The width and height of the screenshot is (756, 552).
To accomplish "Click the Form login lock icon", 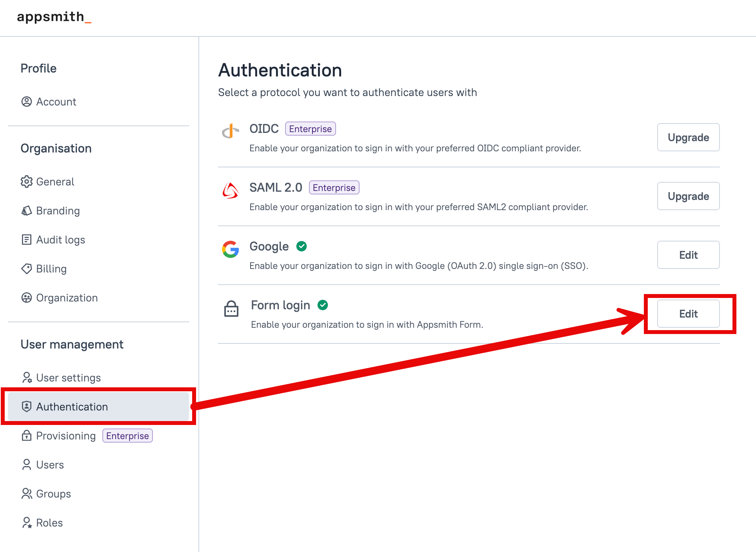I will (231, 309).
